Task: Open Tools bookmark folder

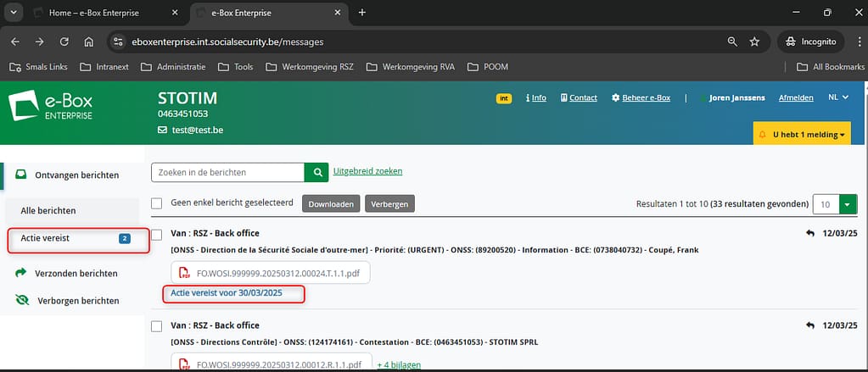Action: point(235,67)
